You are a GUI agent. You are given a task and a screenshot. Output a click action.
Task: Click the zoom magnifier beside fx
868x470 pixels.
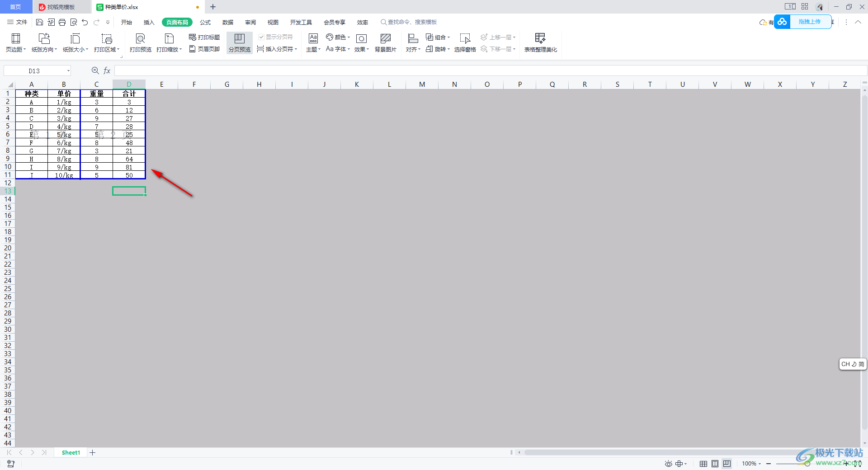pos(95,70)
